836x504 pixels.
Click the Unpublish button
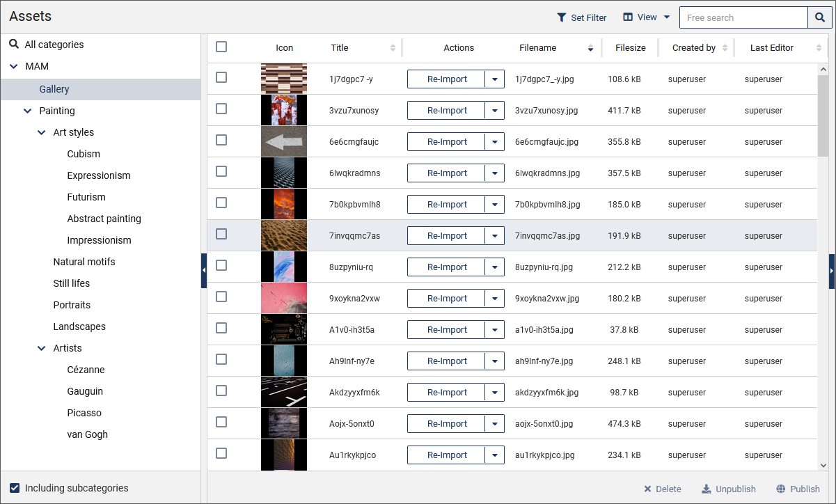coord(728,489)
